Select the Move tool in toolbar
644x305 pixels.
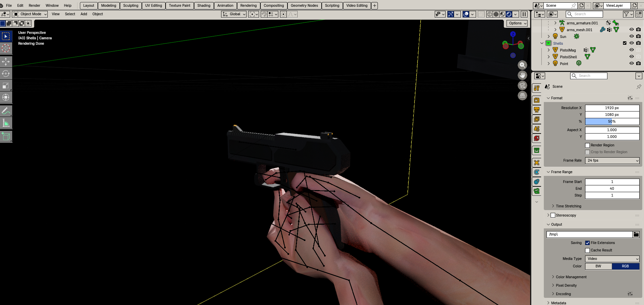click(6, 61)
